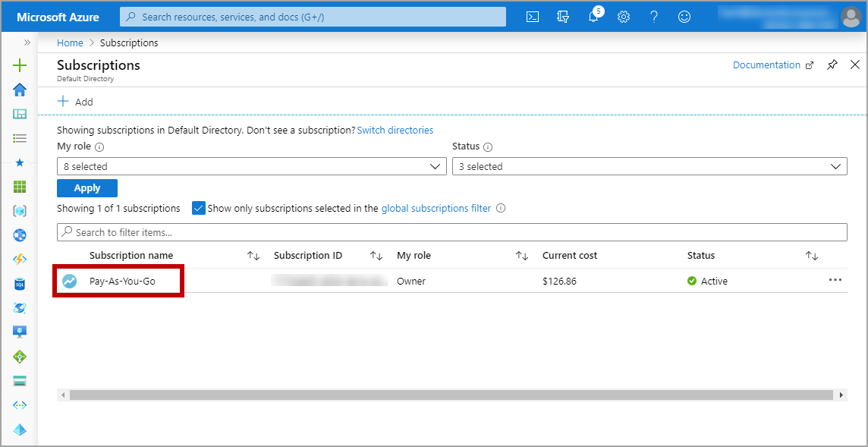Sort by Subscription ID arrows
The image size is (868, 447).
pos(376,256)
